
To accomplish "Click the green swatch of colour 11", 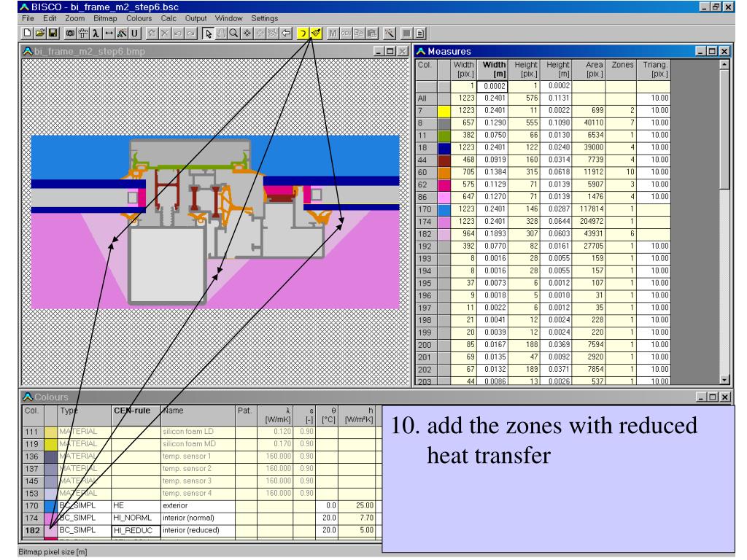I will [444, 135].
